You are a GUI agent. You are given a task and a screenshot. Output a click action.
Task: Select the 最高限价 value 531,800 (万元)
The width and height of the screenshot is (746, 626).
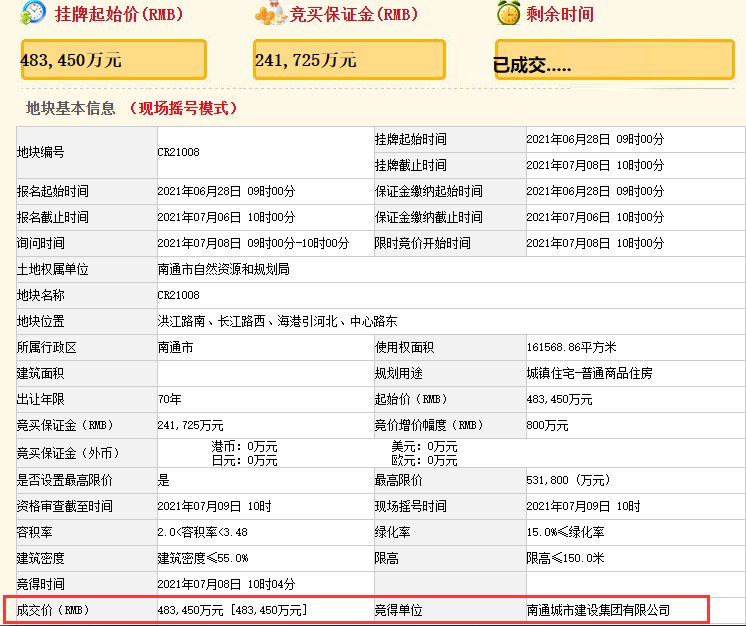pyautogui.click(x=569, y=480)
